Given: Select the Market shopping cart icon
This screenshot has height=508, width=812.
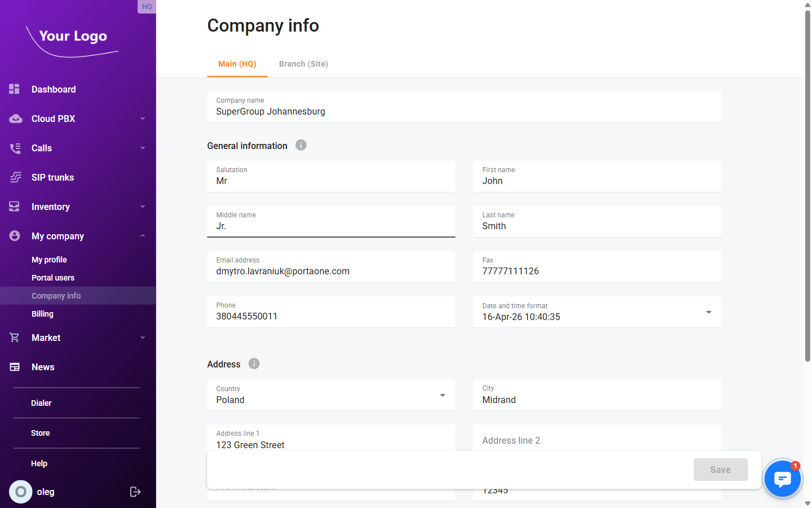Looking at the screenshot, I should pyautogui.click(x=15, y=337).
